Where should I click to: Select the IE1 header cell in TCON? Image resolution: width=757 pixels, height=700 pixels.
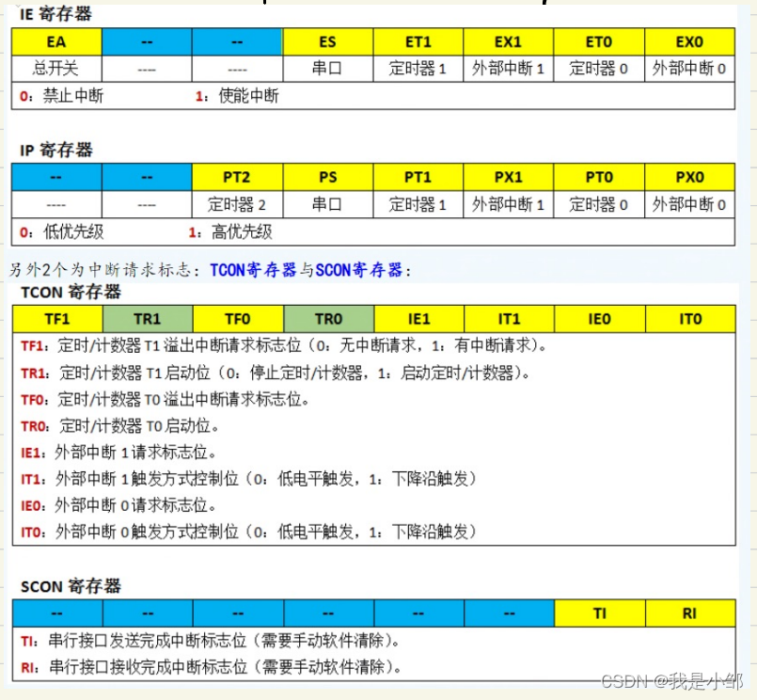point(419,319)
